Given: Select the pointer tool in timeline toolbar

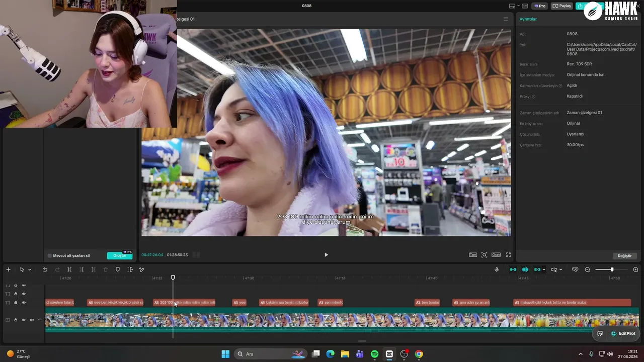Looking at the screenshot, I should click(x=22, y=269).
